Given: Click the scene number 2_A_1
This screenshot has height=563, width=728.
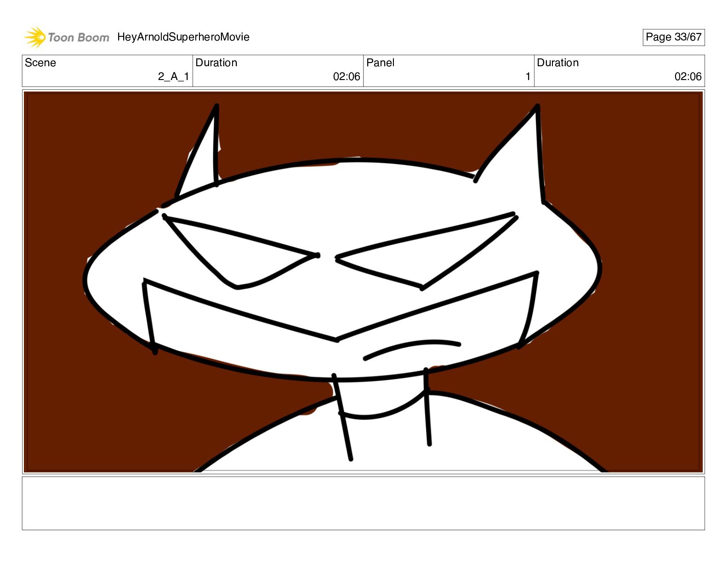Looking at the screenshot, I should (173, 76).
